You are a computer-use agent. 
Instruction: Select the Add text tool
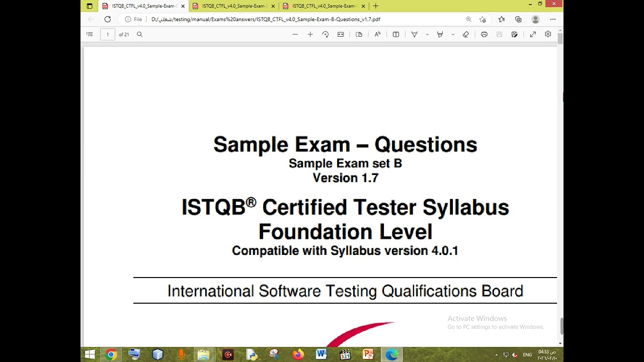396,34
